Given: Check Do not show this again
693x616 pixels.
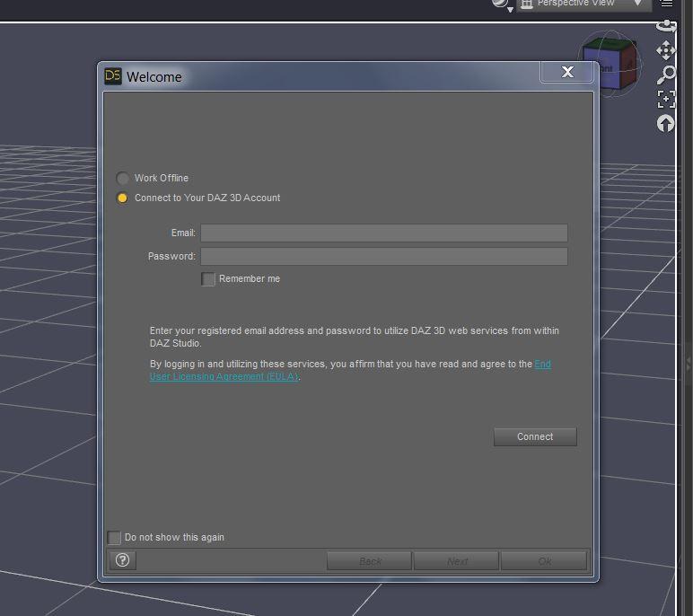Looking at the screenshot, I should click(x=114, y=537).
